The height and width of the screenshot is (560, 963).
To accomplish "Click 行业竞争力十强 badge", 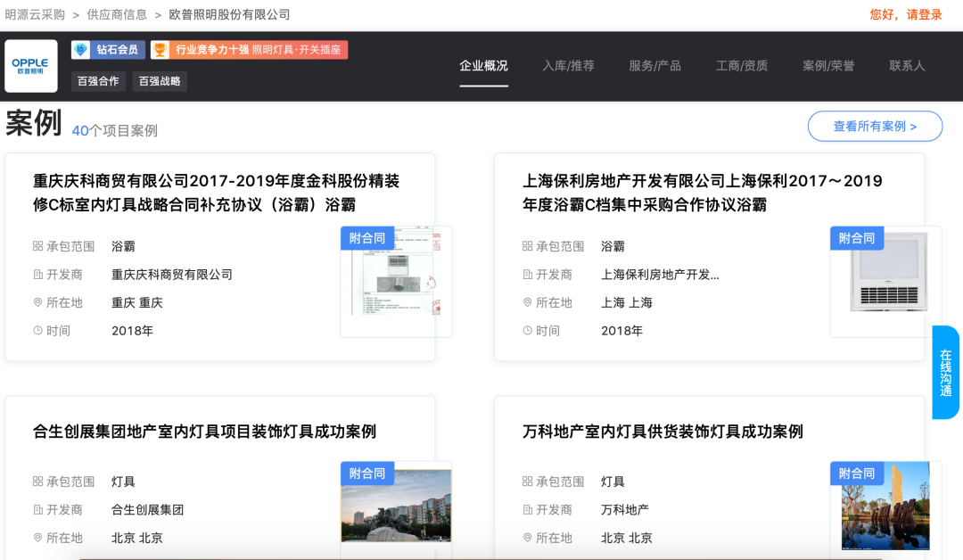I will click(x=250, y=50).
